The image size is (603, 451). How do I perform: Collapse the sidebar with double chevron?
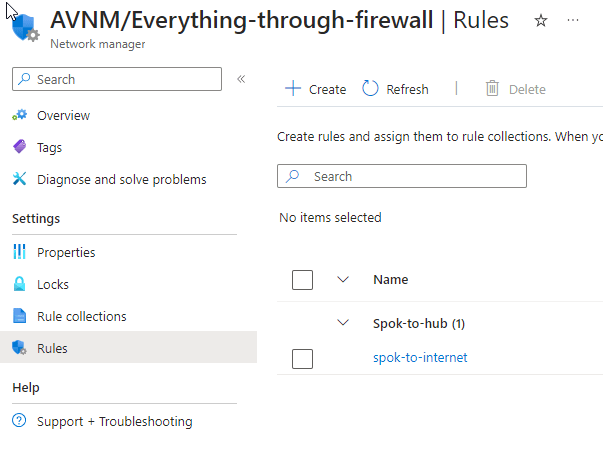[x=241, y=79]
